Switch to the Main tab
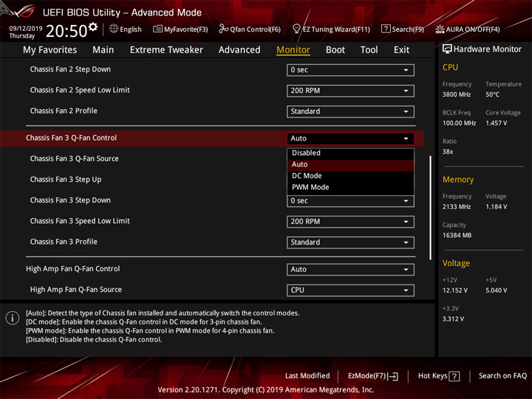Image resolution: width=532 pixels, height=399 pixels. [x=103, y=50]
